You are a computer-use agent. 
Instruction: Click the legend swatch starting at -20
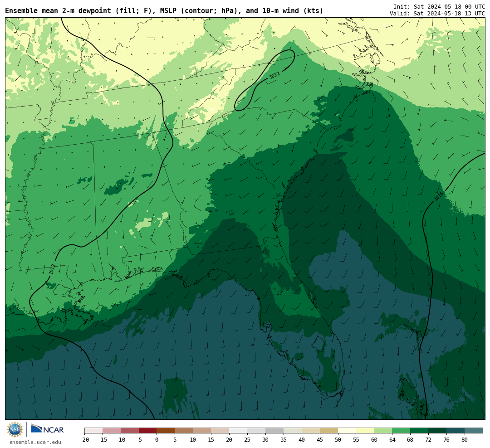click(x=93, y=431)
